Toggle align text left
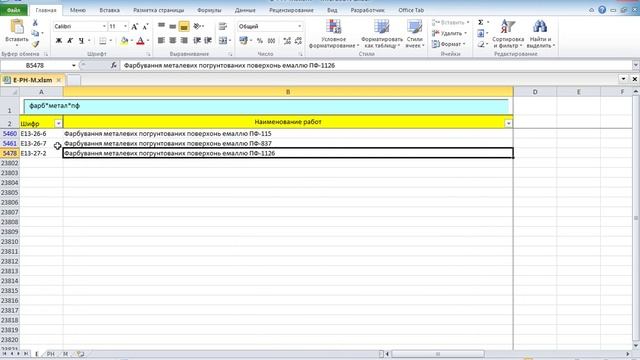 point(162,40)
